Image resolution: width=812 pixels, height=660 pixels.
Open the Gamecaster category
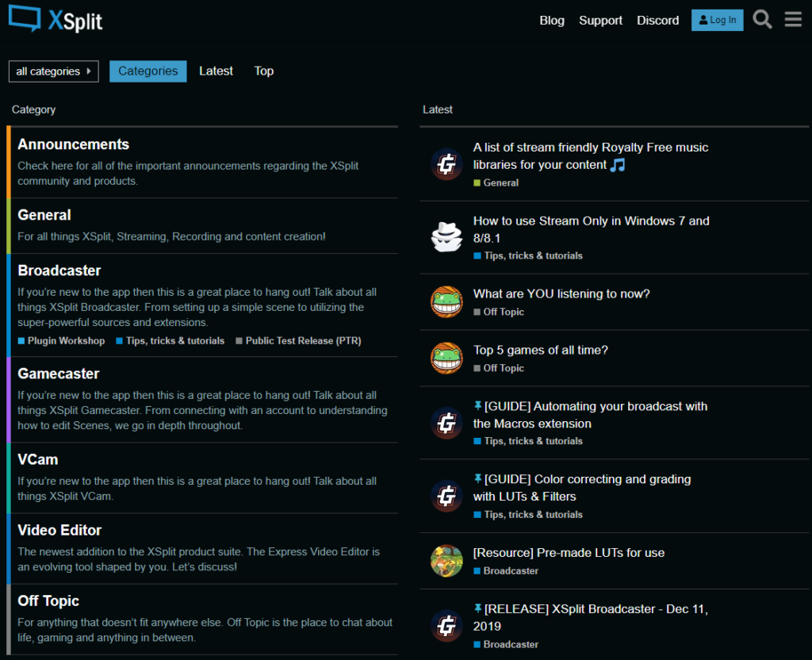point(59,374)
